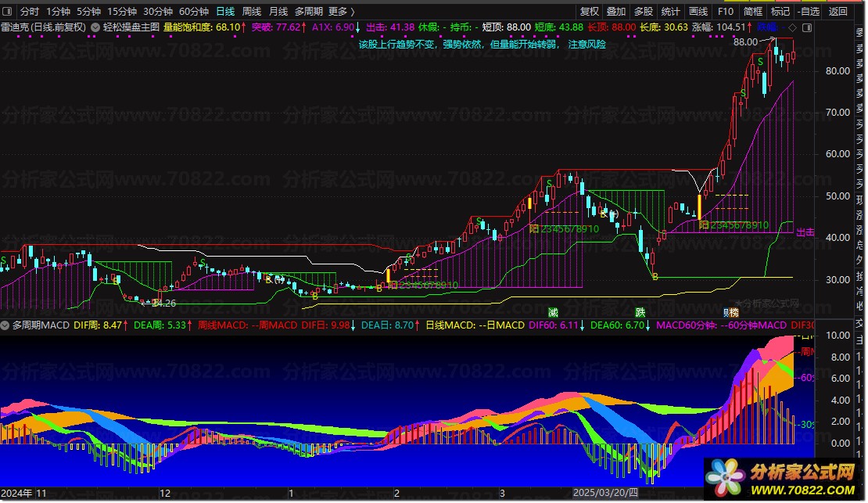
Task: Select the 5分钟 period
Action: pyautogui.click(x=88, y=11)
